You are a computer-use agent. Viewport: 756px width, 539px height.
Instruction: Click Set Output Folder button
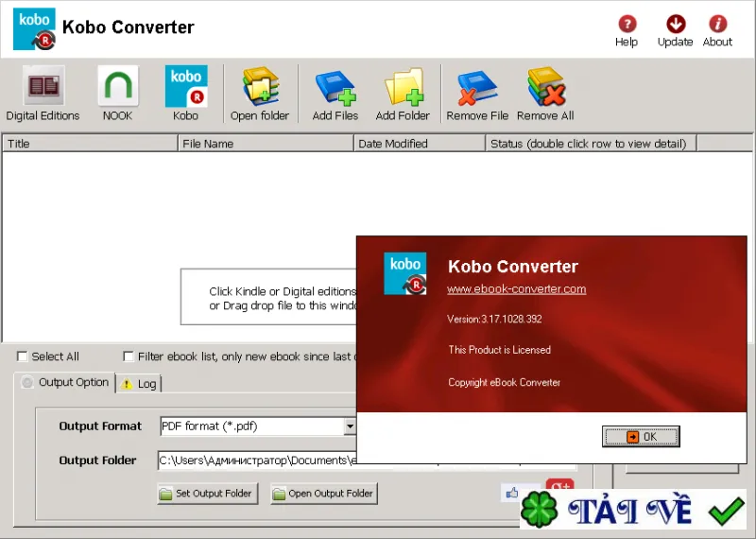207,494
